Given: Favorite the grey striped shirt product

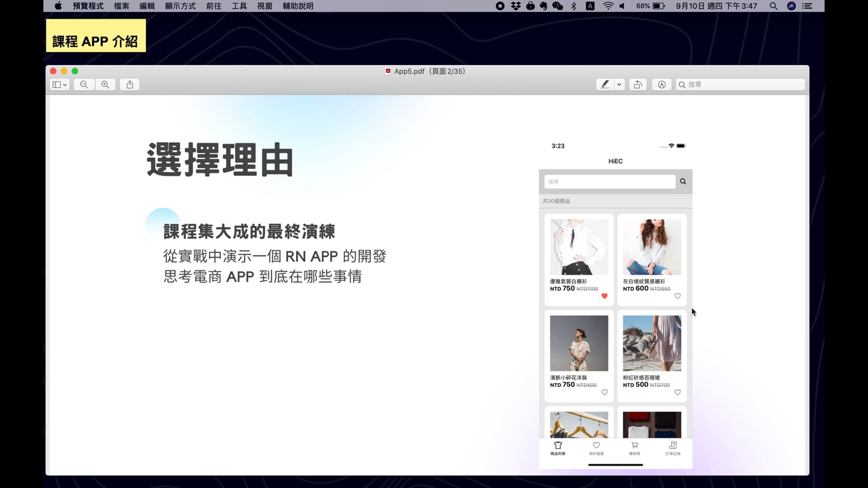Looking at the screenshot, I should (x=677, y=296).
